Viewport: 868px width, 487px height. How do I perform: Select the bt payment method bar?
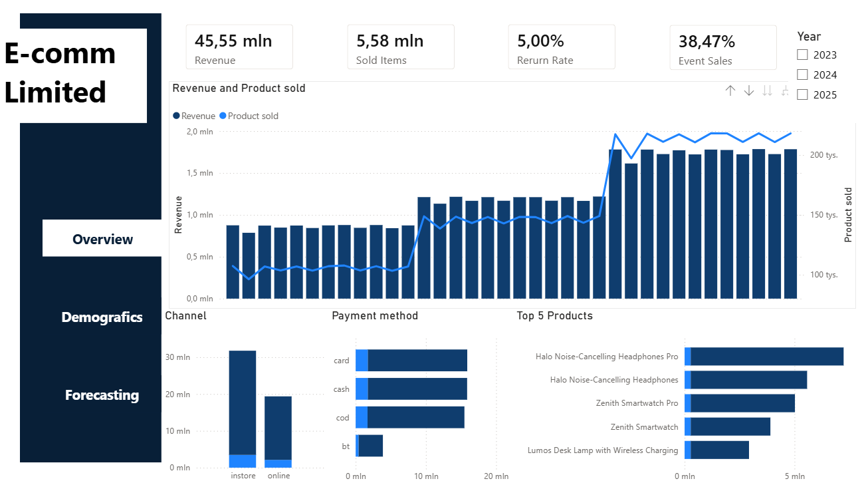[370, 446]
